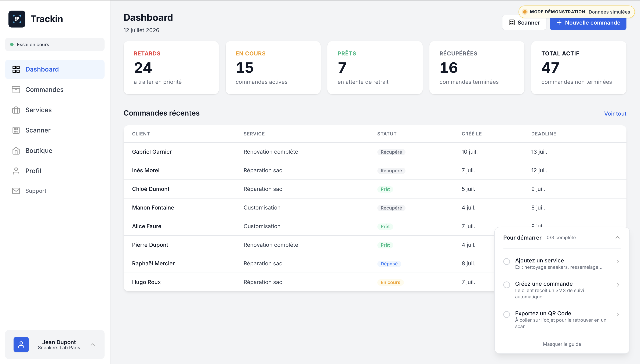Click the Boutique house icon

(16, 150)
